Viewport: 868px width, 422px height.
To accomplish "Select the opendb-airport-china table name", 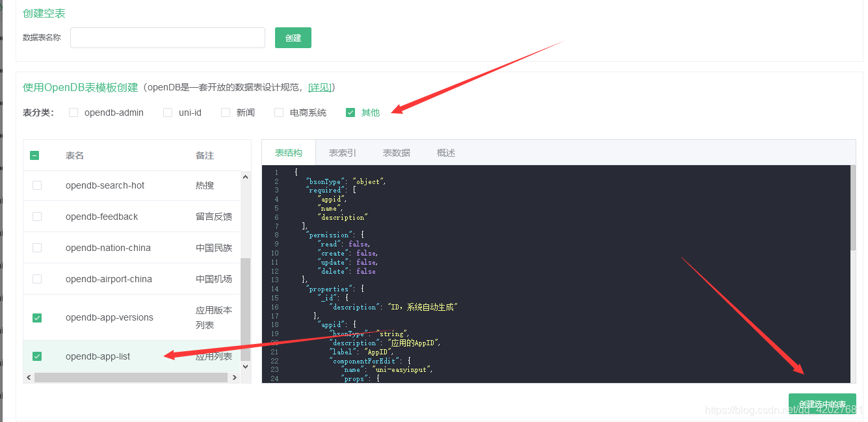I will (x=109, y=279).
